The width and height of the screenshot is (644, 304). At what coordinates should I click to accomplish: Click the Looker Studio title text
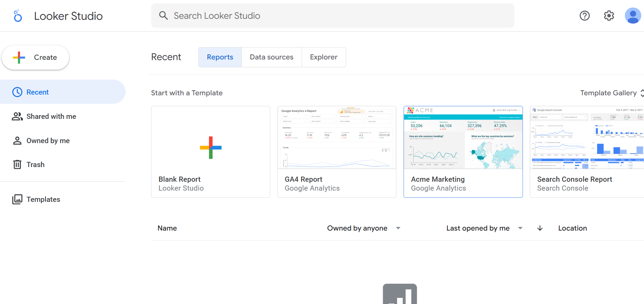(x=68, y=16)
